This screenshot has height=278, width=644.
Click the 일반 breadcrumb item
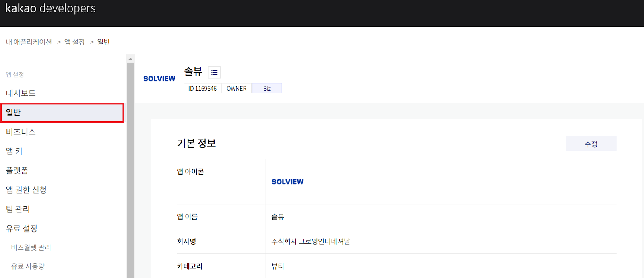103,42
